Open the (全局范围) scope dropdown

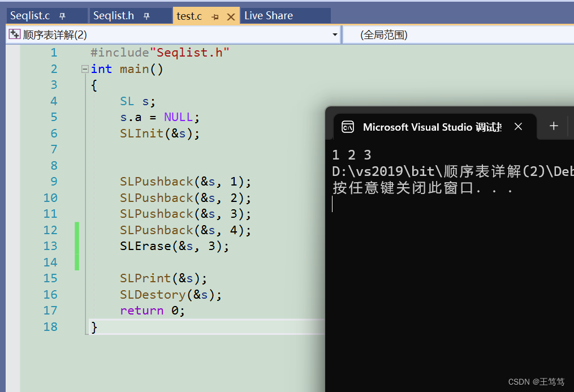(458, 35)
